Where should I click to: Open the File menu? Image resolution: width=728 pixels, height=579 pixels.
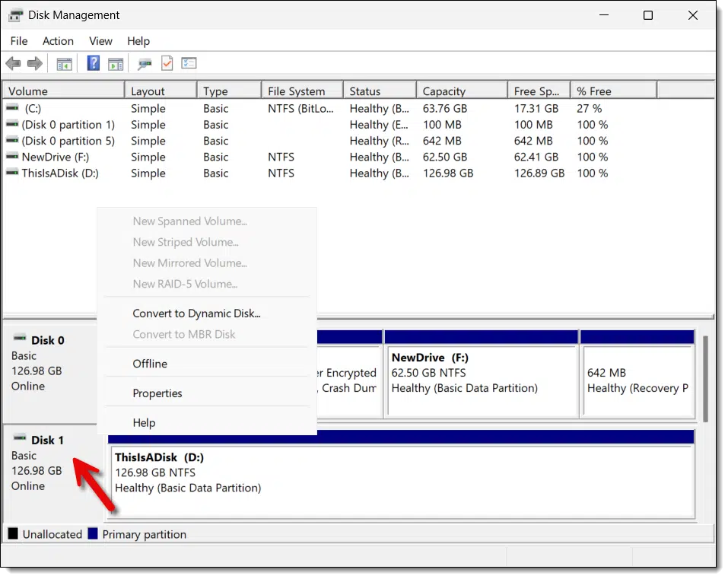19,41
